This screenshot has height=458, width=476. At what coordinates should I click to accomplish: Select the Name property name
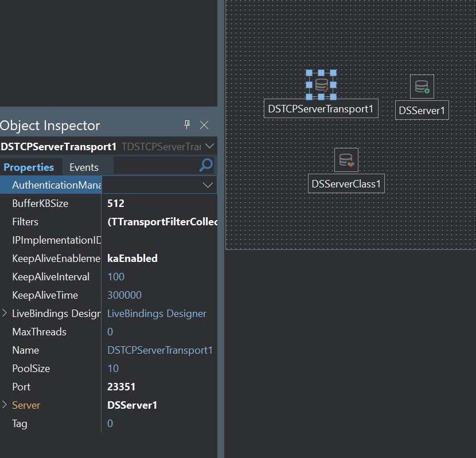click(25, 350)
